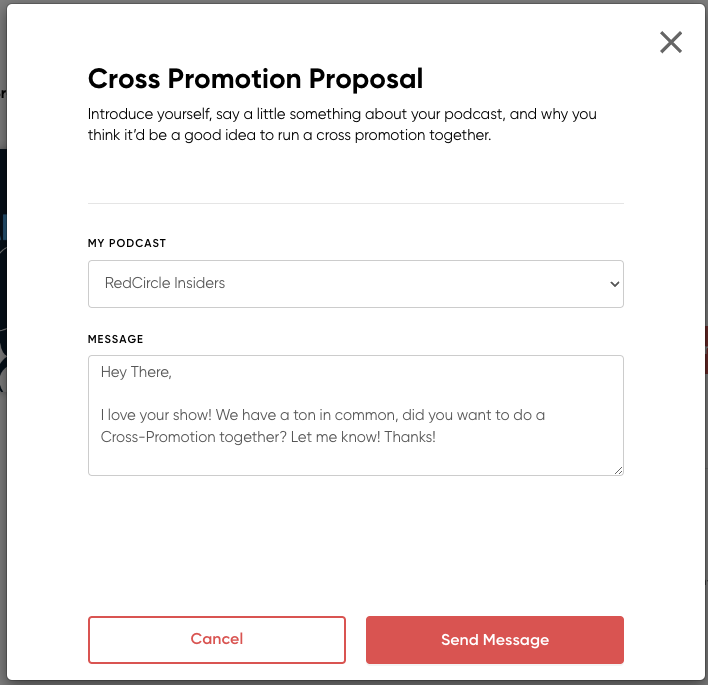The image size is (708, 685).
Task: Close the Cross Promotion Proposal dialog
Action: 671,42
